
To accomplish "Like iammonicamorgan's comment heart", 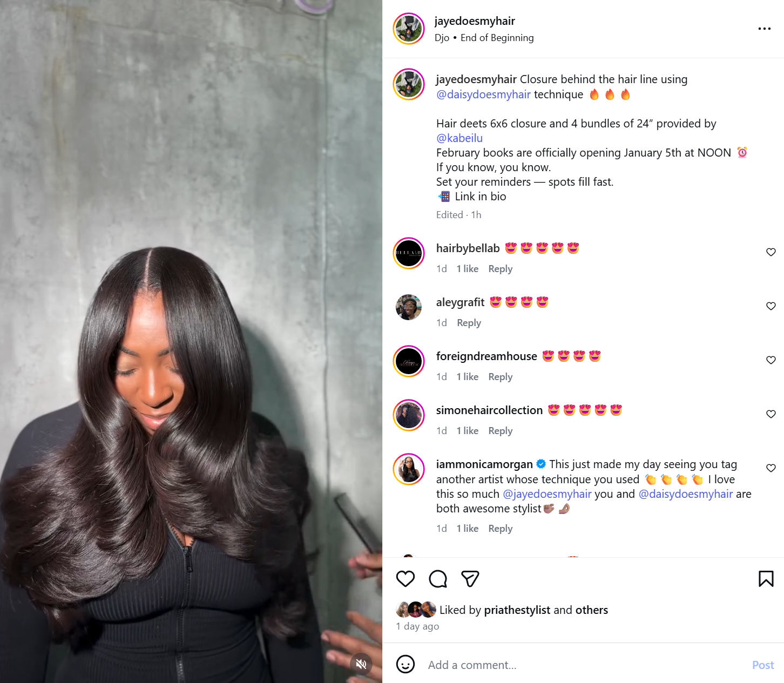I will click(x=771, y=468).
